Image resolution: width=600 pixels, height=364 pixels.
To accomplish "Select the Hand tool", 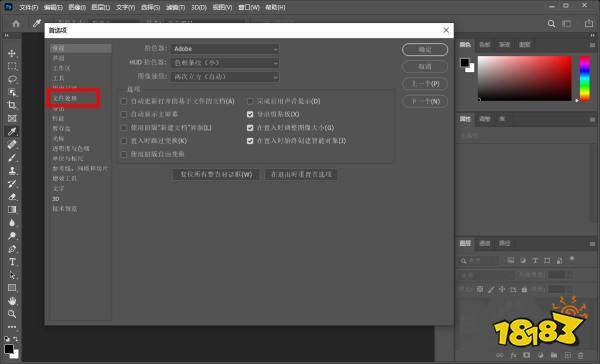I will pyautogui.click(x=12, y=301).
